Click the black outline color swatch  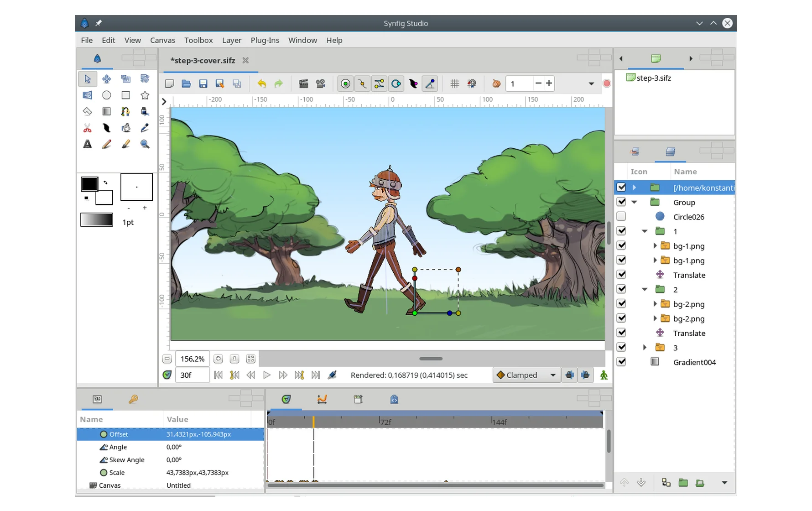click(89, 184)
